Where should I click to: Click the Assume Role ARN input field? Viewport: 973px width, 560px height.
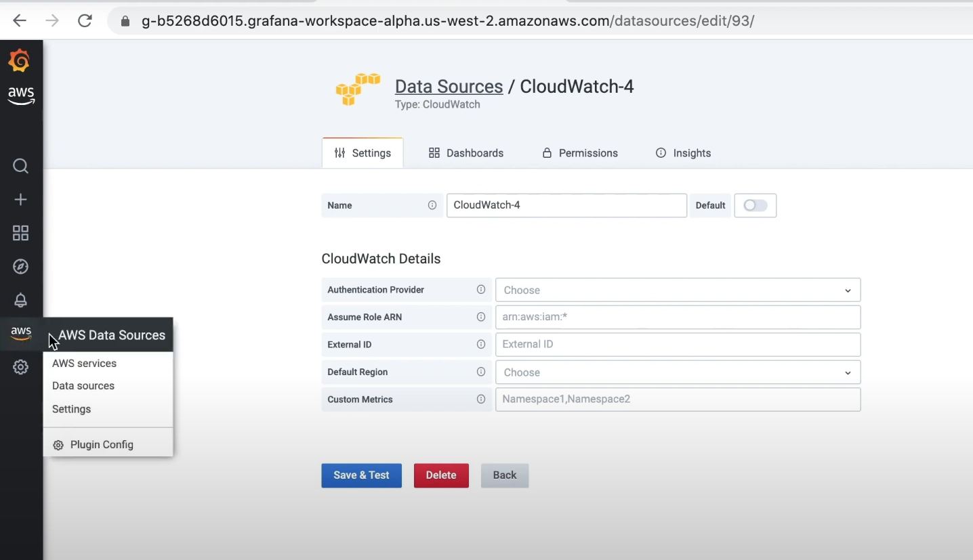click(678, 317)
